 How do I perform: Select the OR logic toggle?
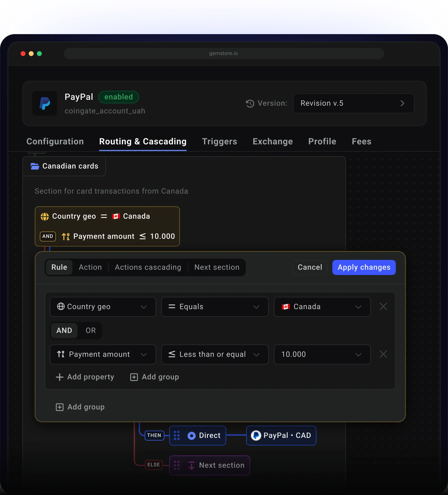91,330
